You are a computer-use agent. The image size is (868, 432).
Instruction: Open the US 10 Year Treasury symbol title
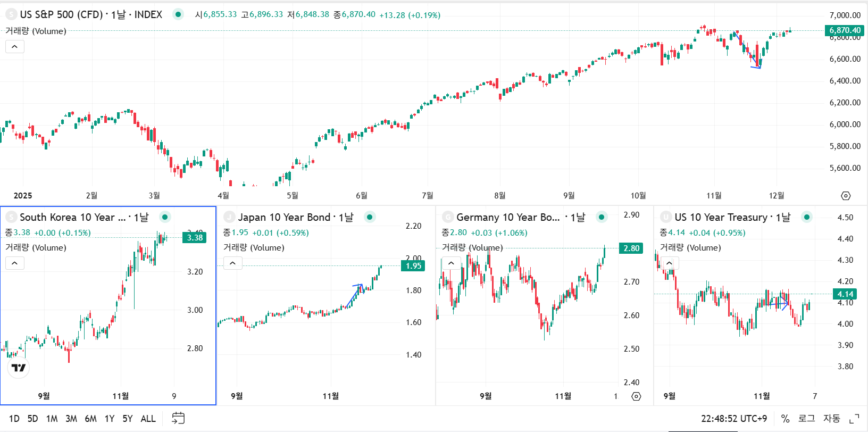pos(721,217)
